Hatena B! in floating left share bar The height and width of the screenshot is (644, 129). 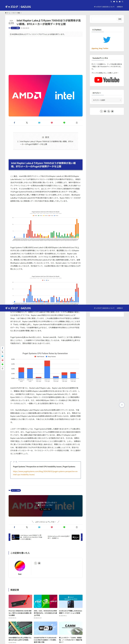[2, 356]
